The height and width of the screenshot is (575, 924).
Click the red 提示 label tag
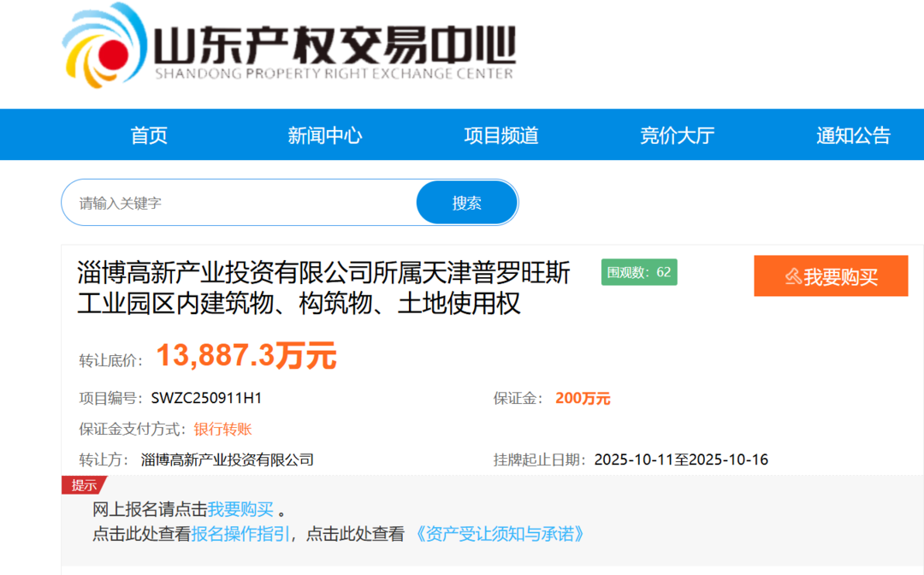(x=84, y=485)
